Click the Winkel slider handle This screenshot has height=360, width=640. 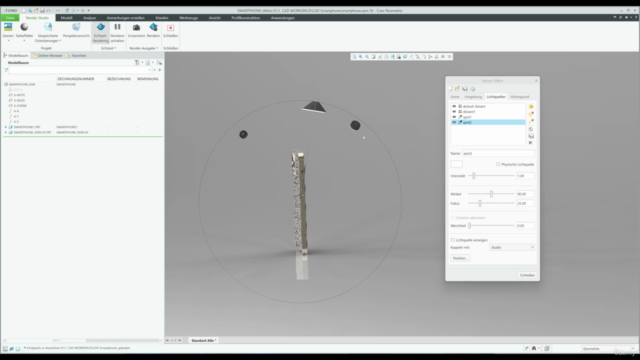[x=491, y=194]
